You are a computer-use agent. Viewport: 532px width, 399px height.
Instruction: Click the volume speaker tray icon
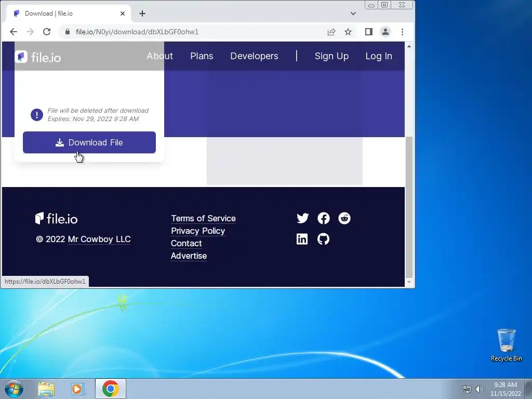tap(479, 389)
